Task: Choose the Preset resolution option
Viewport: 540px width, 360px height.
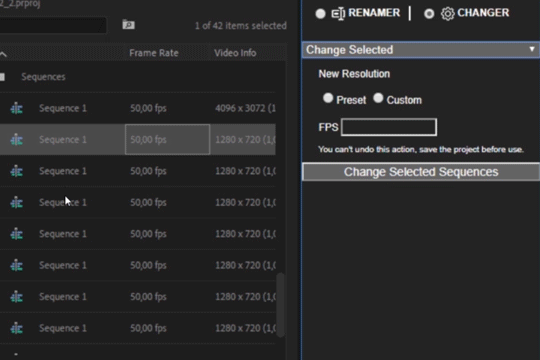Action: pos(328,98)
